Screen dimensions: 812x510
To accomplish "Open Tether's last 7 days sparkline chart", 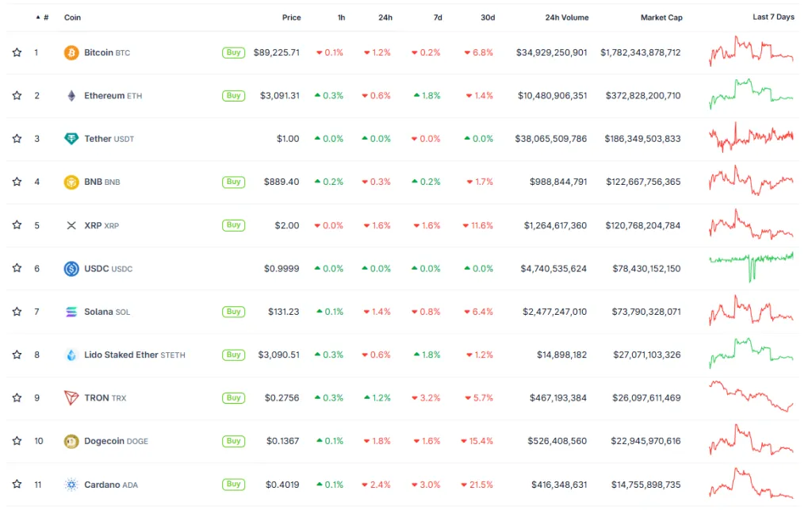I will pyautogui.click(x=751, y=138).
